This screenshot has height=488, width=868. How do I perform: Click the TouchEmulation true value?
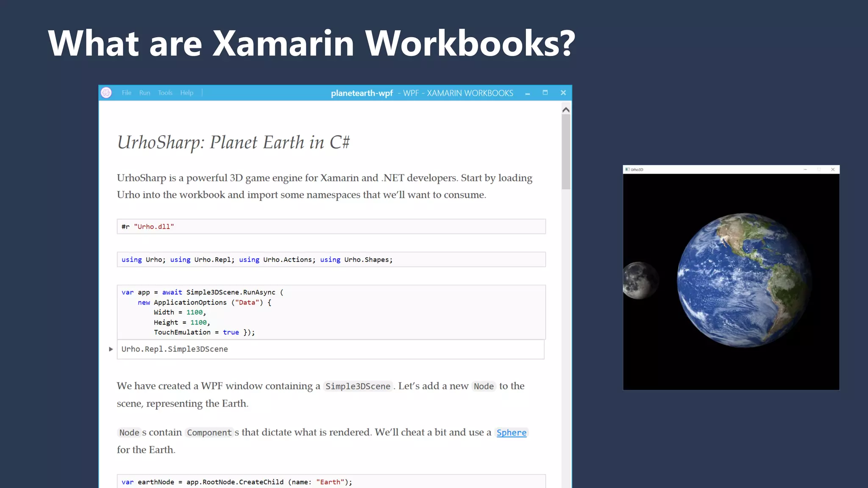[231, 333]
